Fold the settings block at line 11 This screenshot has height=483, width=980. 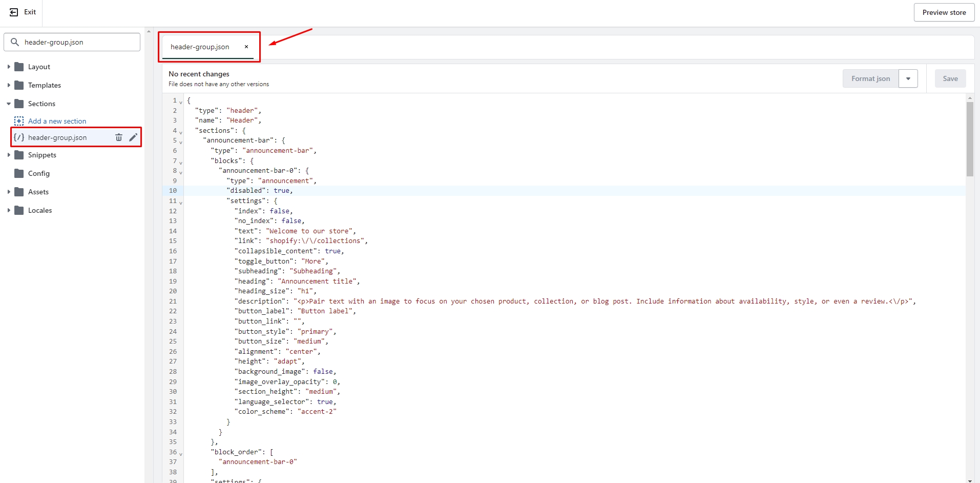click(181, 203)
